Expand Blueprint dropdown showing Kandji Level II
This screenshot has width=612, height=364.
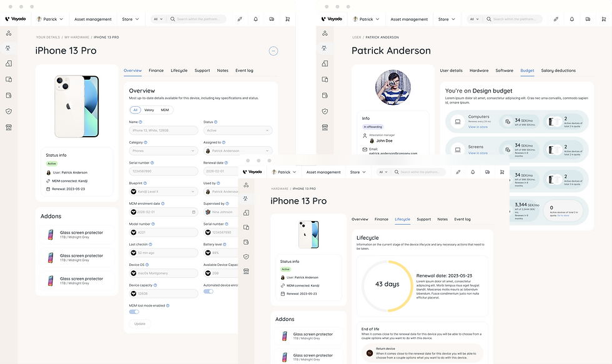coord(164,192)
